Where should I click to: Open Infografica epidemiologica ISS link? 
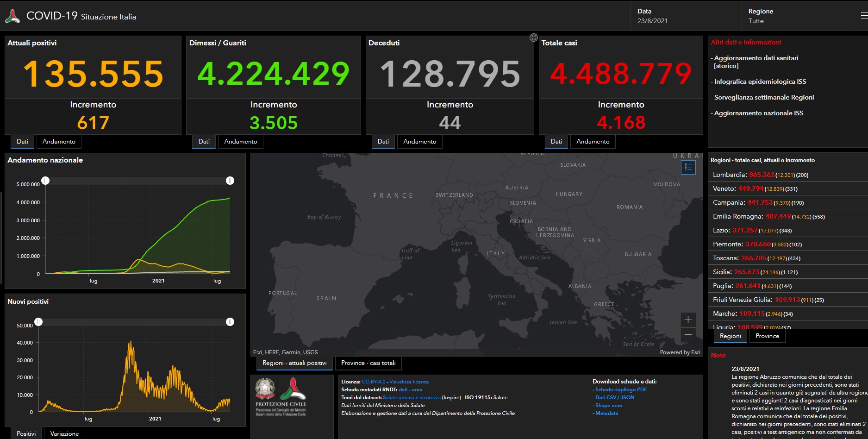pos(760,82)
